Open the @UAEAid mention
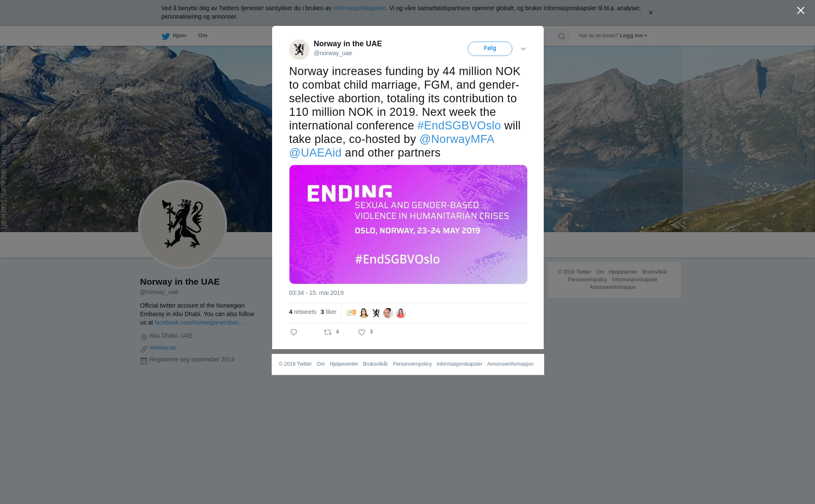The width and height of the screenshot is (815, 504). [315, 153]
